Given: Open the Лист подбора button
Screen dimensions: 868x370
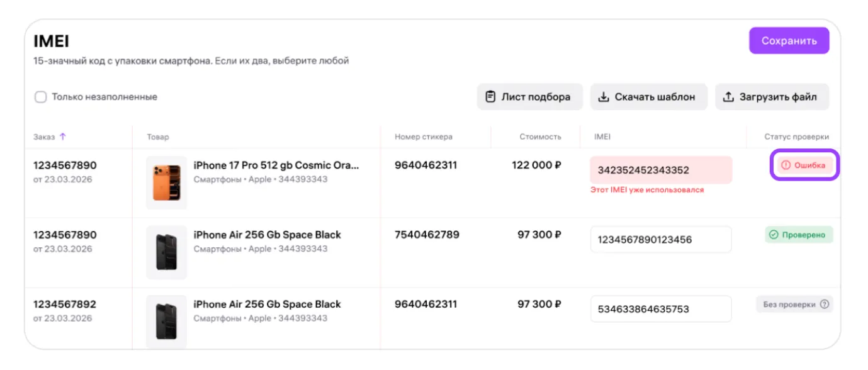Looking at the screenshot, I should (x=529, y=97).
